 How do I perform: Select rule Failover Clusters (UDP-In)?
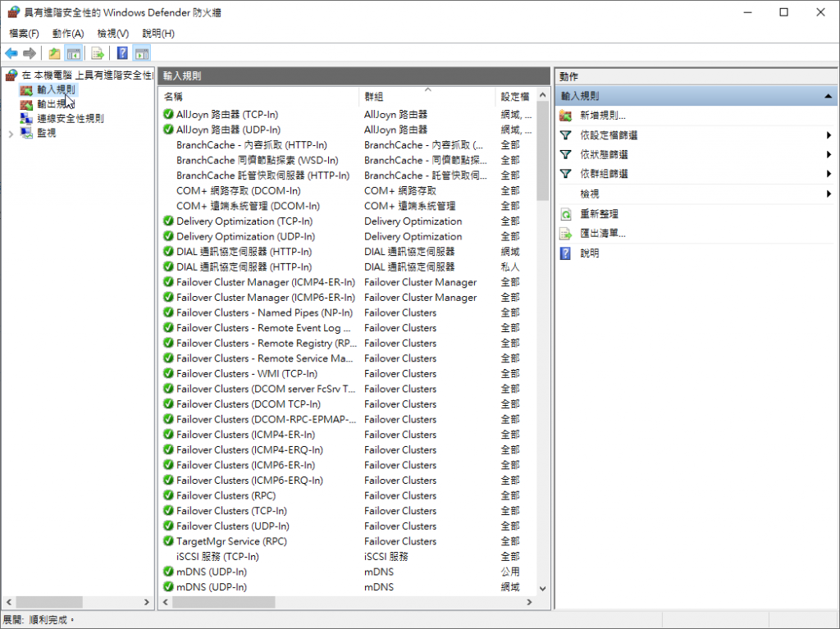pos(232,526)
